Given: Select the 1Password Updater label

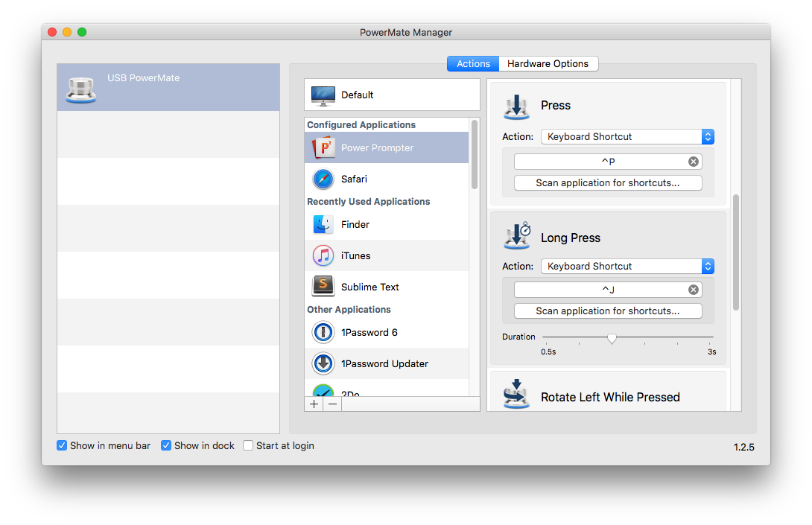Looking at the screenshot, I should click(x=384, y=363).
